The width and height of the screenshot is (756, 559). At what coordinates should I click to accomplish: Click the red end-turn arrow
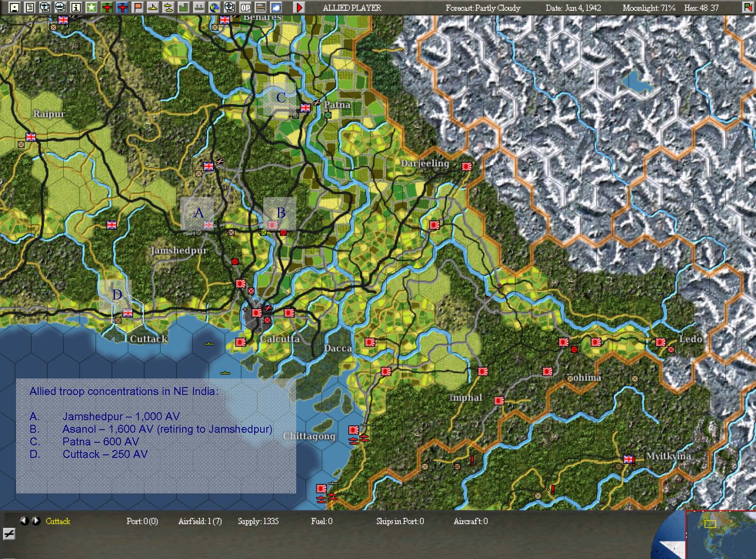(299, 7)
